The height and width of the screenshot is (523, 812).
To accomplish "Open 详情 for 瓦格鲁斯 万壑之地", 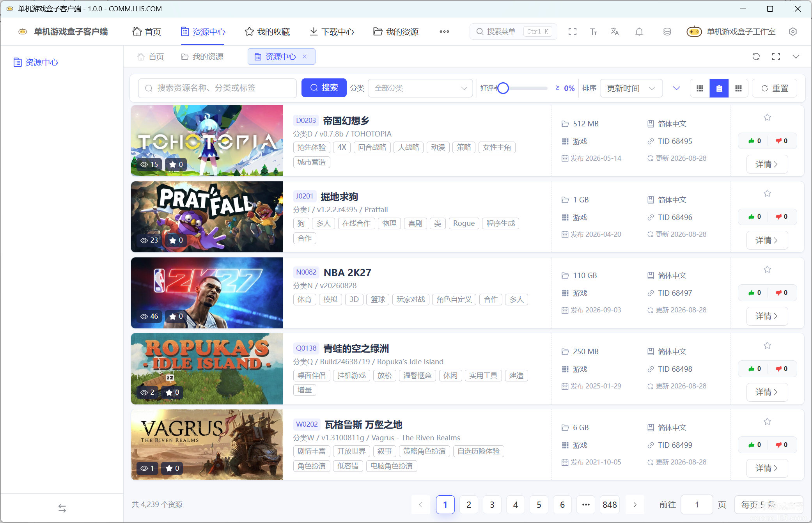I will click(x=767, y=468).
